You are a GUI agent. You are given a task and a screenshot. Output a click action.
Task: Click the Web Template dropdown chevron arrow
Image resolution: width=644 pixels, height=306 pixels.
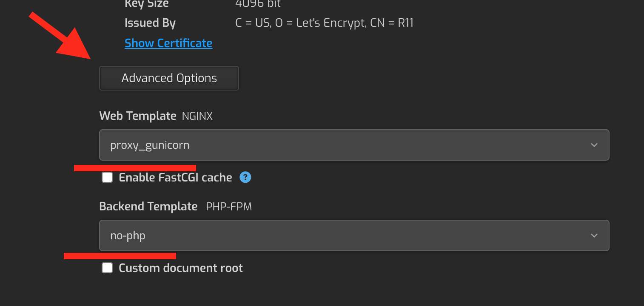coord(594,145)
